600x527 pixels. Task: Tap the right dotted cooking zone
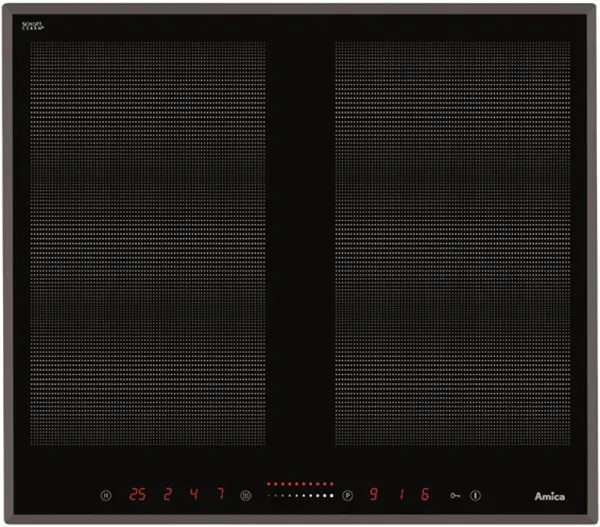453,243
